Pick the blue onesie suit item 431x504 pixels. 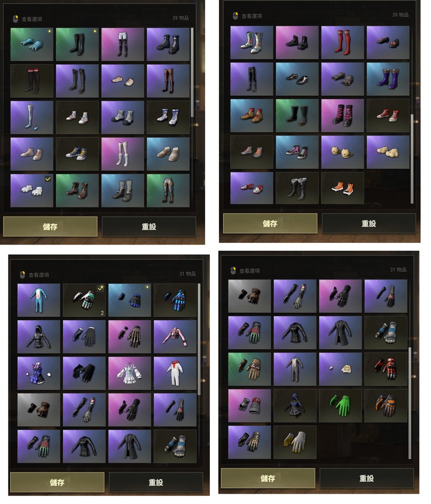[x=39, y=300]
